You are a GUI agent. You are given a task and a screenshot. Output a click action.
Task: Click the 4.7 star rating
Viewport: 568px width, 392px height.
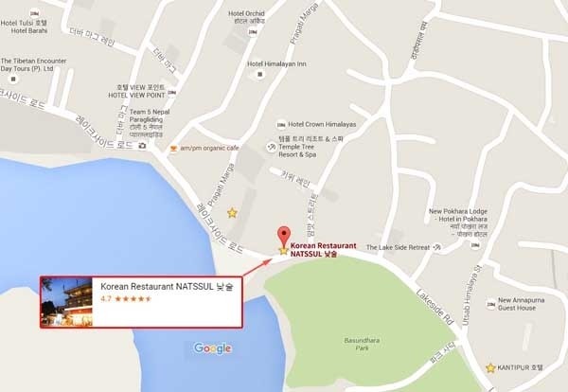click(126, 299)
